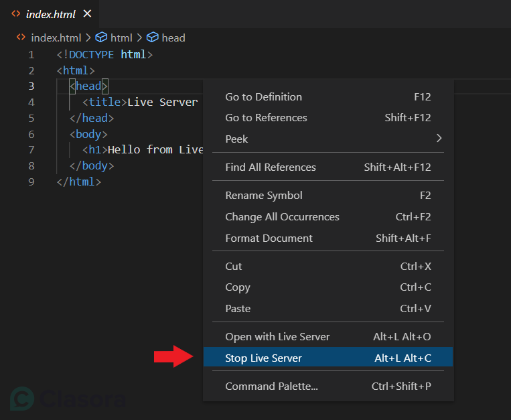Select the index.html tab
This screenshot has width=511, height=420.
50,14
